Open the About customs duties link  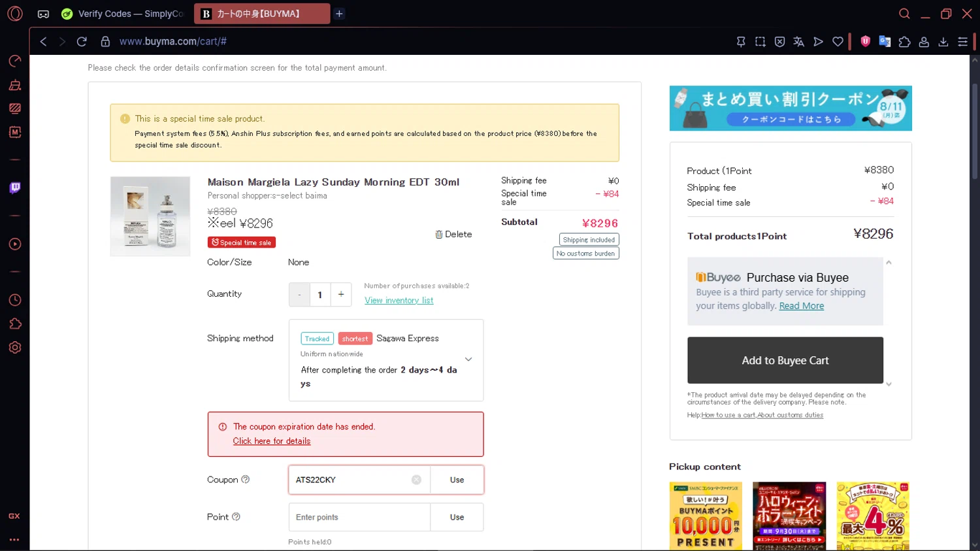coord(791,415)
